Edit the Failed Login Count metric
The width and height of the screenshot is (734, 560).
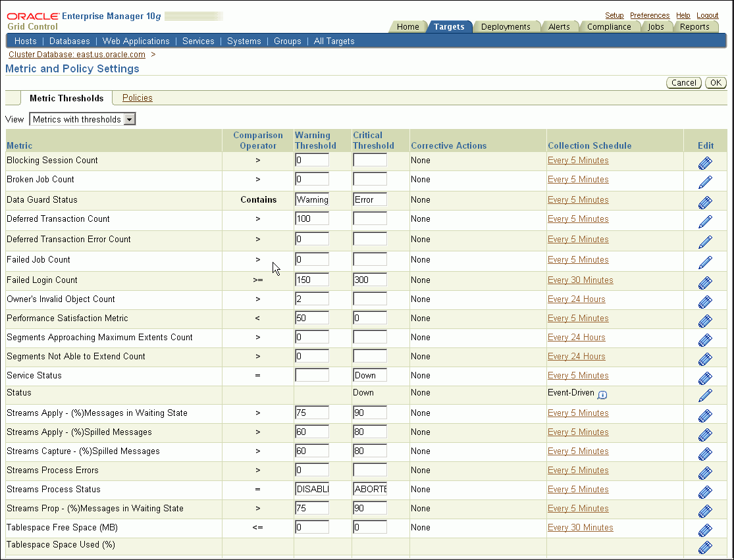pos(705,282)
